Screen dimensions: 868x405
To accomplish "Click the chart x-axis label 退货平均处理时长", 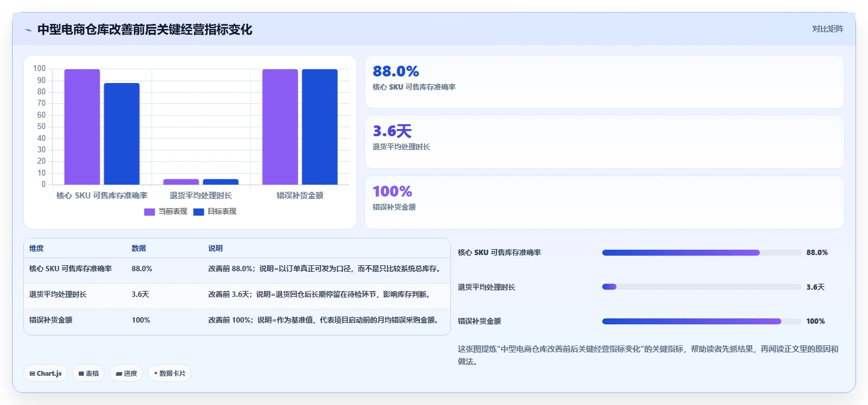I will click(201, 195).
